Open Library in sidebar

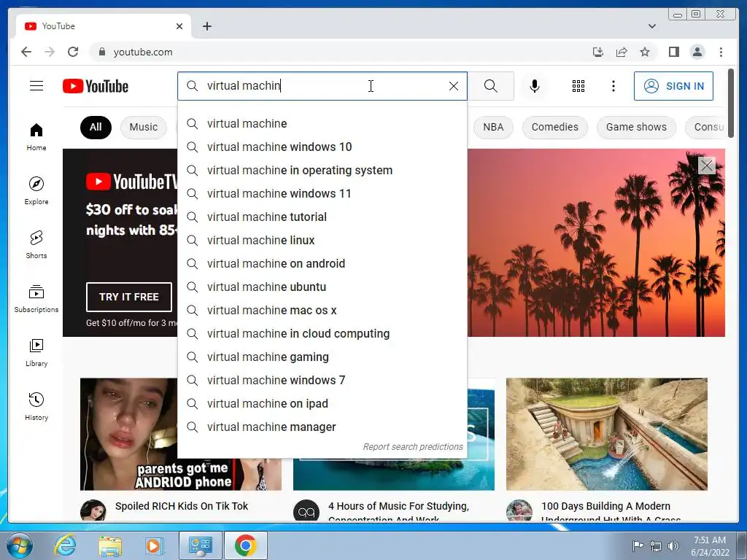(36, 352)
